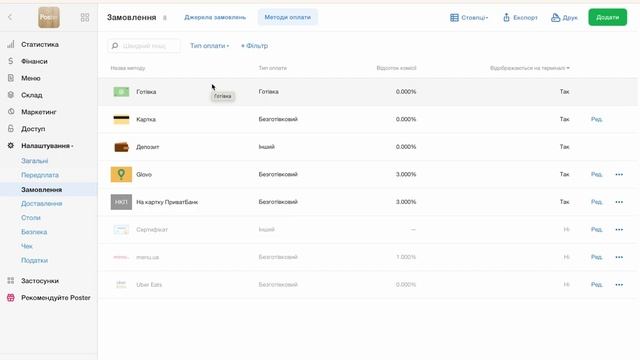Click the Маркетинг icon

11,111
